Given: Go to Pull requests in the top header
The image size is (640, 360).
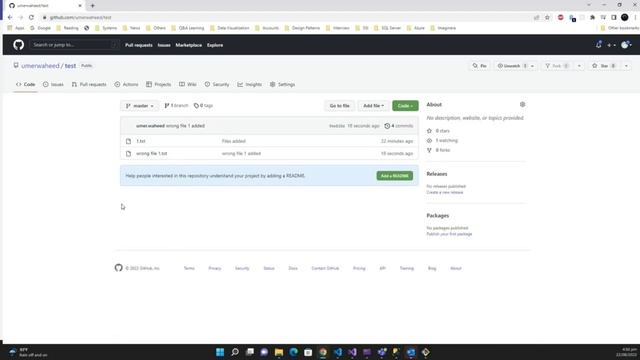Looking at the screenshot, I should coord(139,45).
